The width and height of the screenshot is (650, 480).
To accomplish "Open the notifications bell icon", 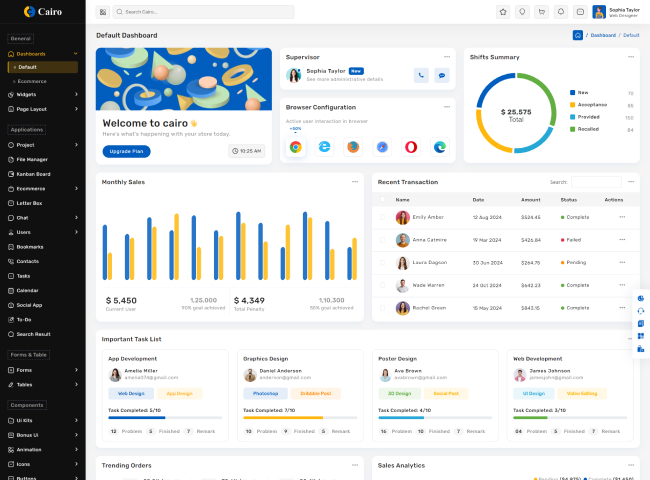I will pyautogui.click(x=560, y=12).
